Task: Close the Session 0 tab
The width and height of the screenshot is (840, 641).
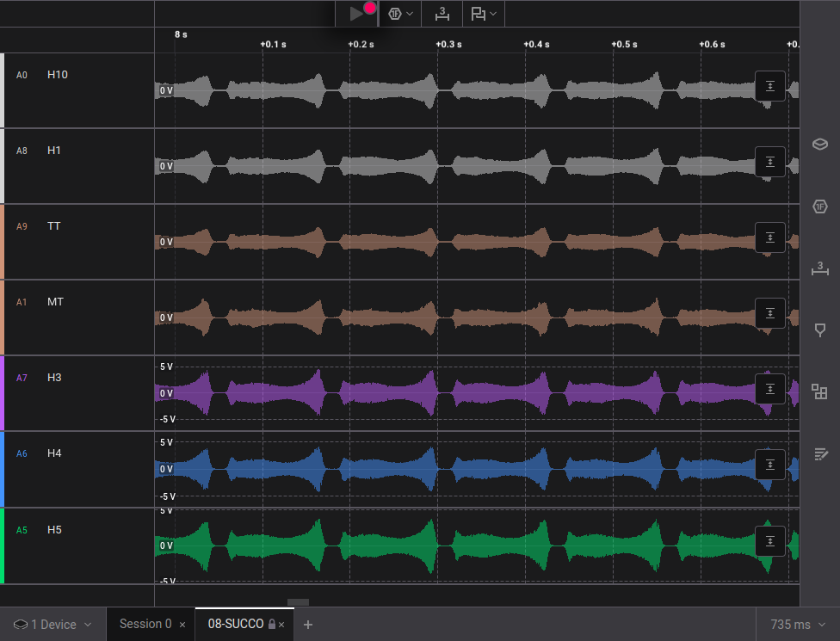Action: [182, 625]
